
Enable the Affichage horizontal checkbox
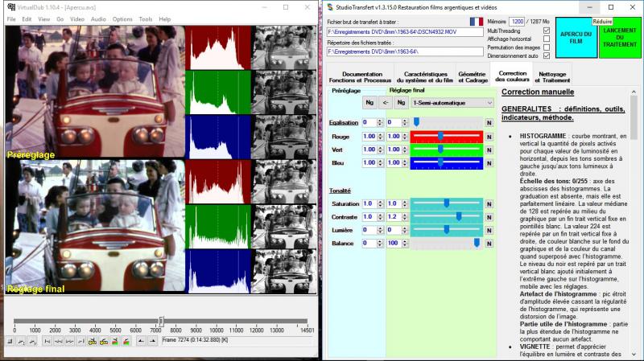point(547,39)
